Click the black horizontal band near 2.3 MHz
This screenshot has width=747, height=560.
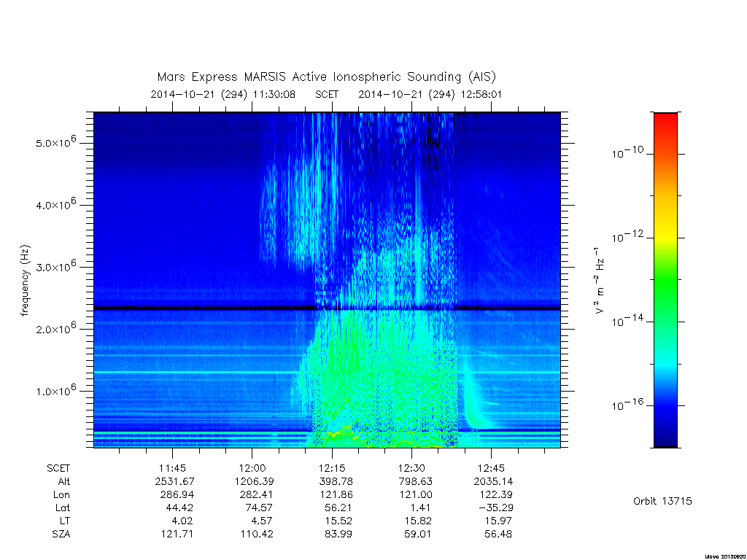coord(327,308)
